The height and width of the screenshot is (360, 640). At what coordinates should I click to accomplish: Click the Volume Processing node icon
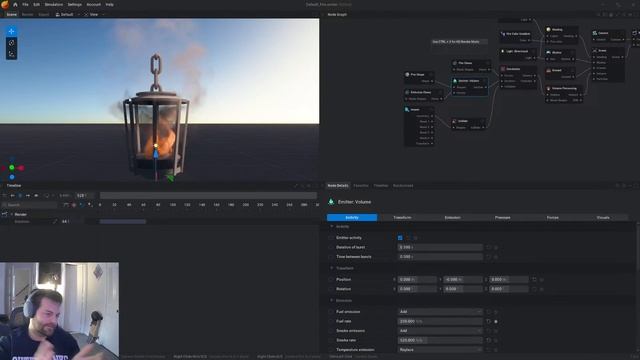[x=548, y=88]
